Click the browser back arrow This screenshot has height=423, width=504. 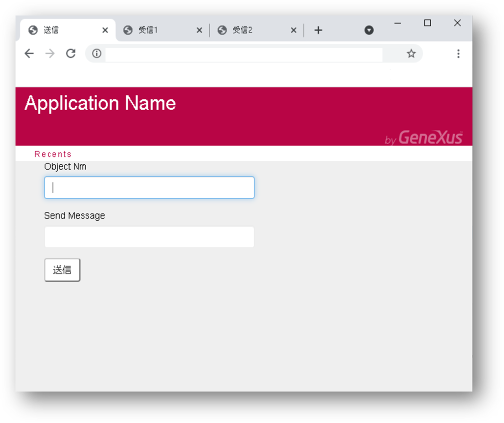click(x=29, y=53)
